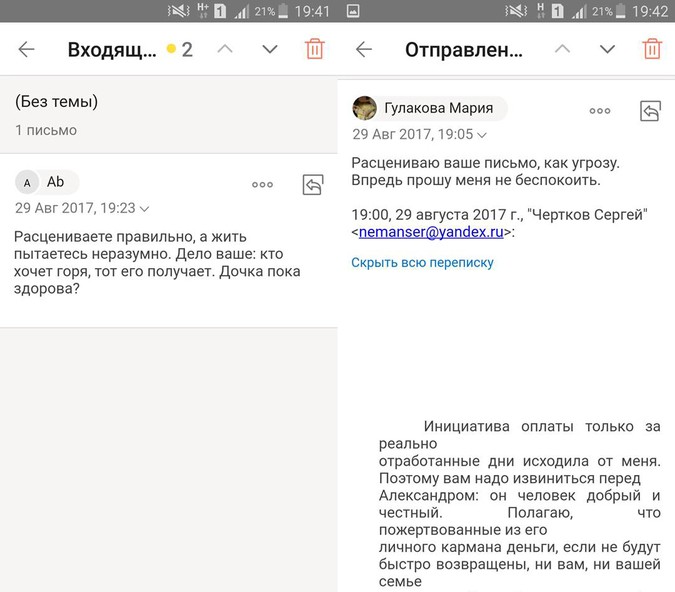Tap the SIM 1 icon beside 19:42
Image resolution: width=675 pixels, height=592 pixels.
coord(557,11)
